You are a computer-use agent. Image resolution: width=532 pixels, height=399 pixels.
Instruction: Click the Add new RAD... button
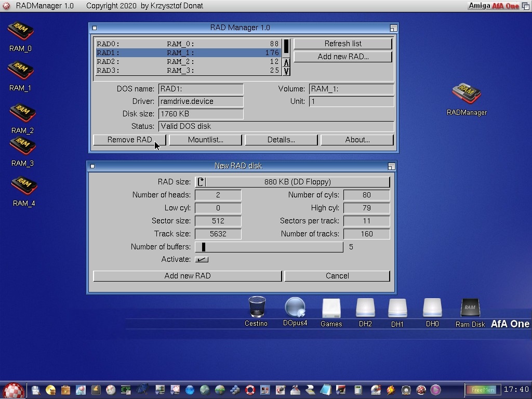click(343, 57)
